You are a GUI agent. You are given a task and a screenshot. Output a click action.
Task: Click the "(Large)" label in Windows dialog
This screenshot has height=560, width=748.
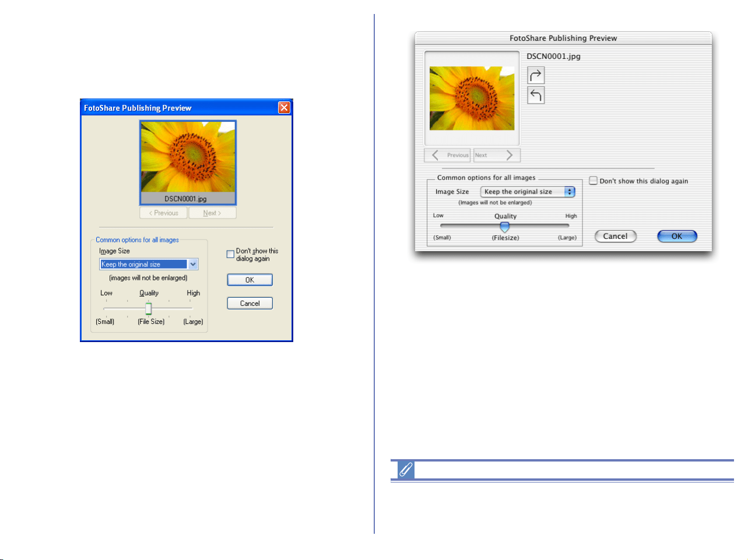(x=193, y=322)
